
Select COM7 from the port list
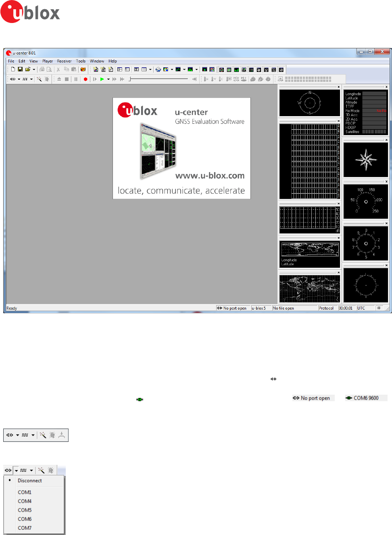point(34,528)
